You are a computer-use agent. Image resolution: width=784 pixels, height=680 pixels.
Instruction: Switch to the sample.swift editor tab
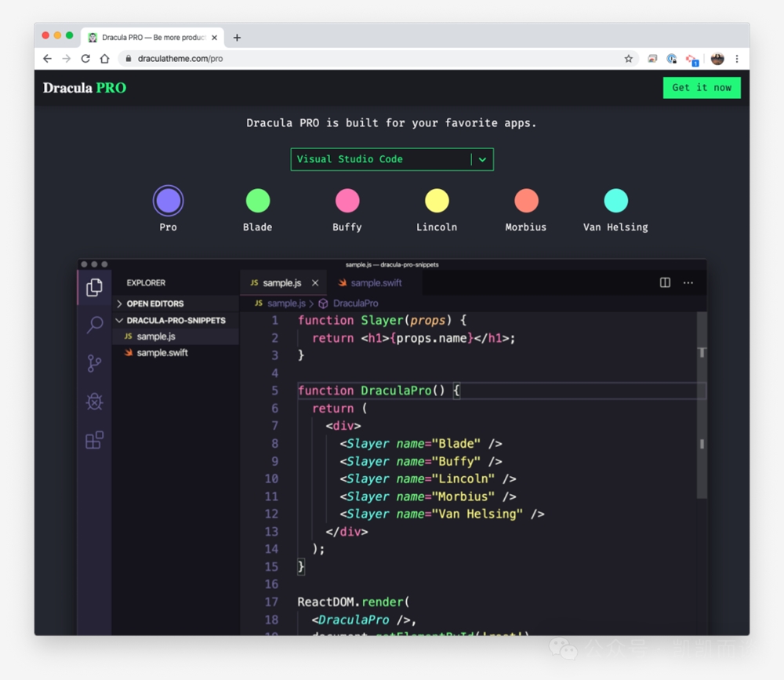375,282
